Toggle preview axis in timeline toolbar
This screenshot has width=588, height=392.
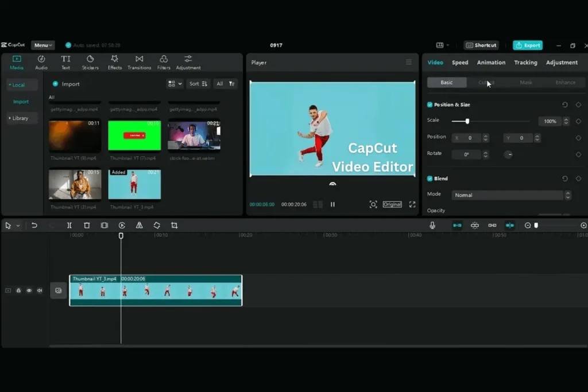510,225
